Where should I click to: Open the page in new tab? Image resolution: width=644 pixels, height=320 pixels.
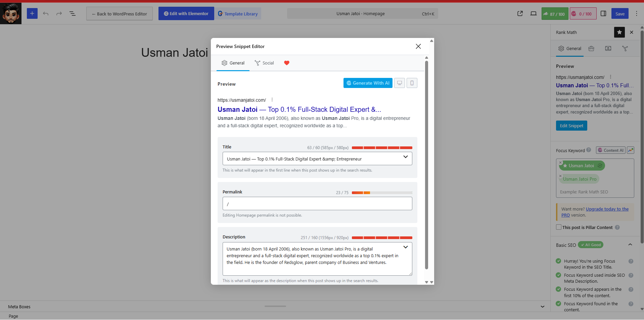click(x=520, y=14)
